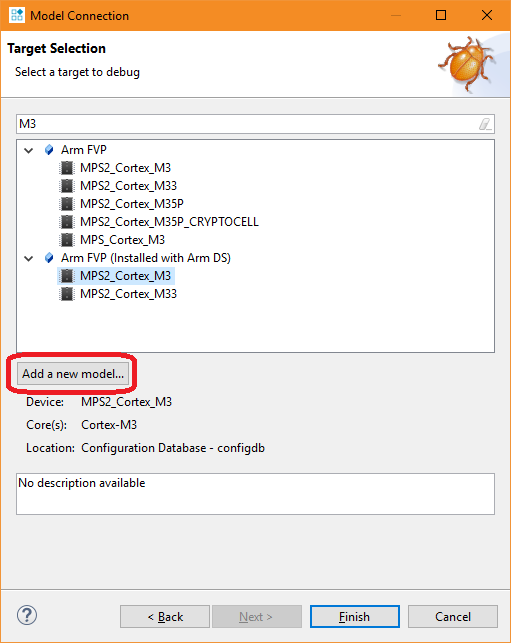Click the Arm FVP (Installed with Arm DS) icon
Screen dimensions: 511x643
click(49, 258)
